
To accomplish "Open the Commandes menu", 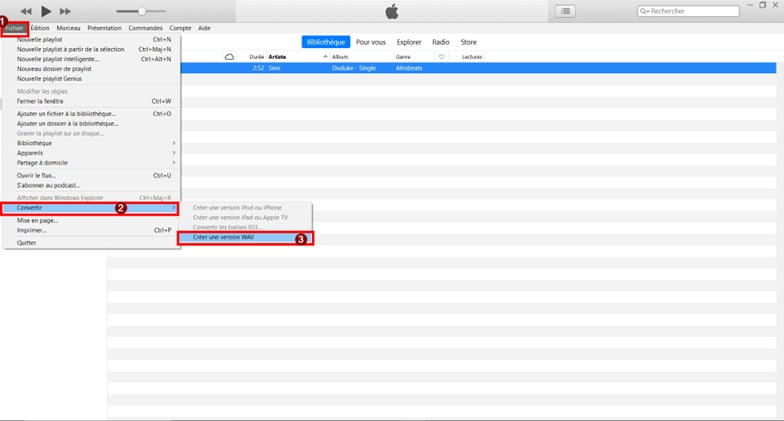I will 146,28.
